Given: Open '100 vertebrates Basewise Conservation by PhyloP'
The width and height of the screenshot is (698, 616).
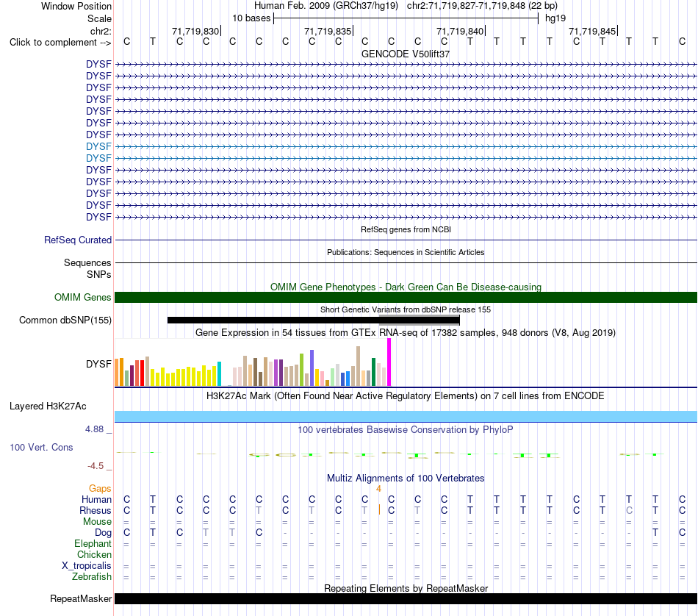Looking at the screenshot, I should tap(406, 430).
